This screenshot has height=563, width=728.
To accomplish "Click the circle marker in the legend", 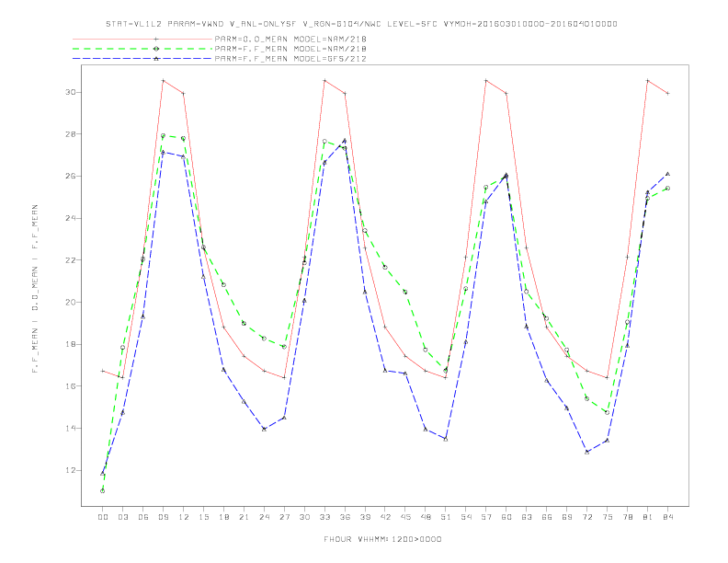I will point(156,49).
